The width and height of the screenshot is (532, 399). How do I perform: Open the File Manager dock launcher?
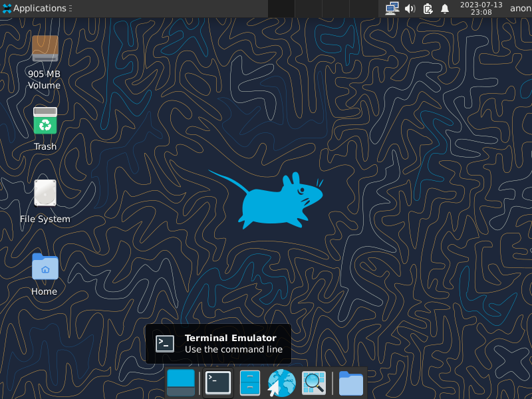(x=250, y=383)
